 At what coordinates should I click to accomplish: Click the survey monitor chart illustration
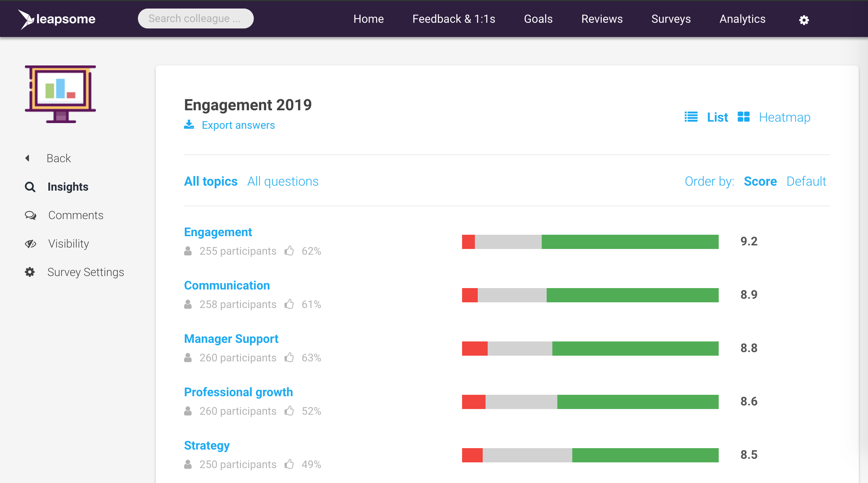click(60, 94)
